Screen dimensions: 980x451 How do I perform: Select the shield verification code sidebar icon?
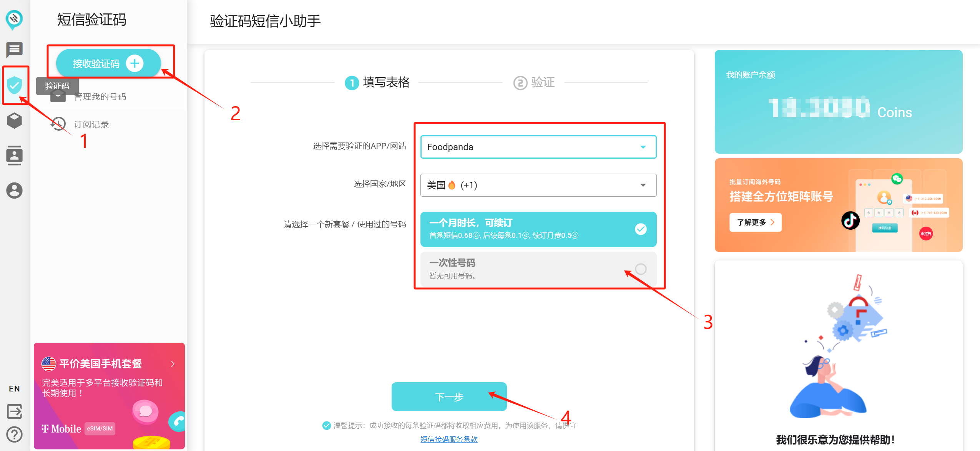(x=14, y=85)
